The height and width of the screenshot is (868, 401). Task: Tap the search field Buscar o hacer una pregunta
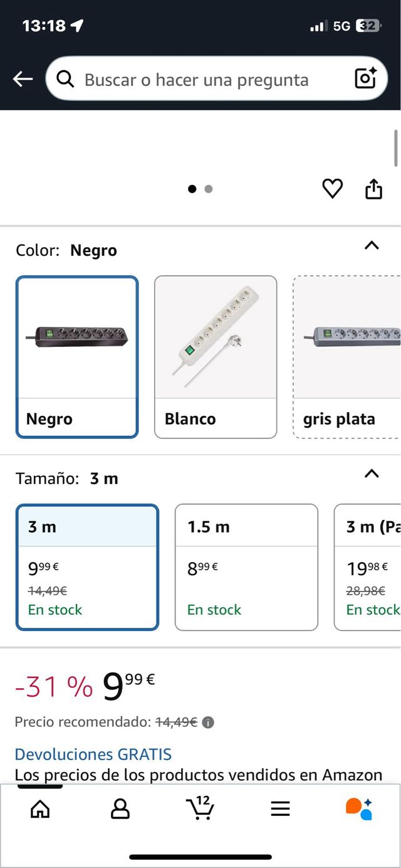coord(200,80)
